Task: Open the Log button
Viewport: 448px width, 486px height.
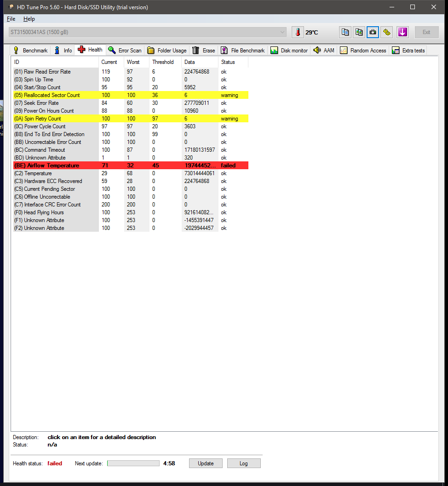Action: click(244, 463)
